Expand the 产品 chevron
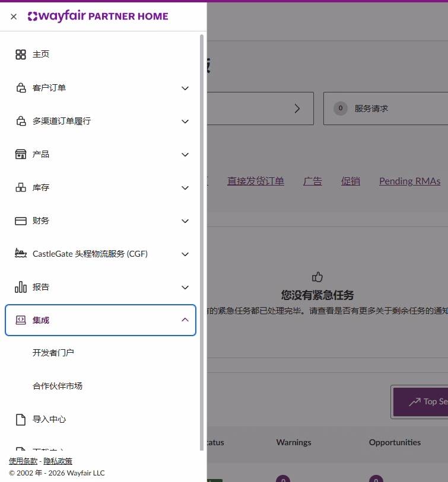The height and width of the screenshot is (482, 448). coord(185,155)
